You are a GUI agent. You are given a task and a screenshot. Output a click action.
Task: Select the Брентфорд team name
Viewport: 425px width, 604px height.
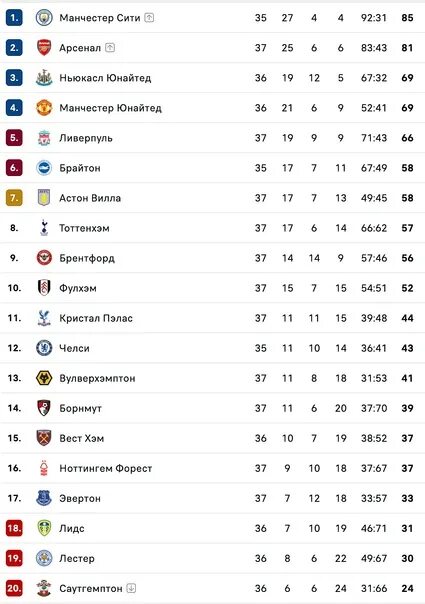[x=87, y=258]
